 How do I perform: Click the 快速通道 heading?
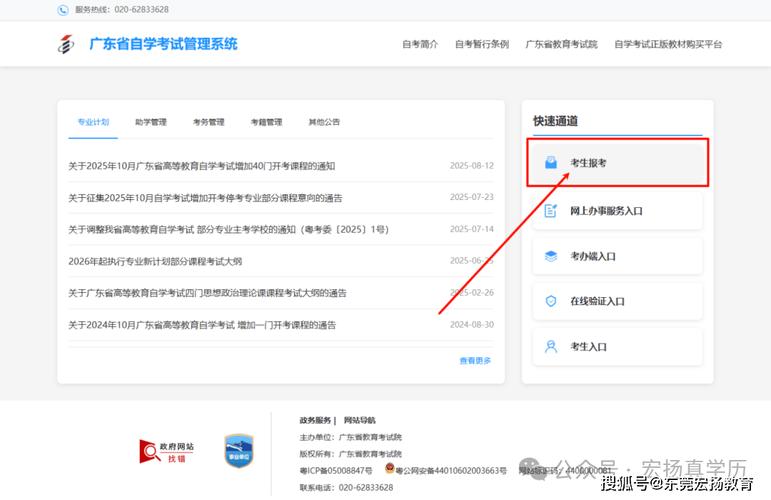[556, 121]
